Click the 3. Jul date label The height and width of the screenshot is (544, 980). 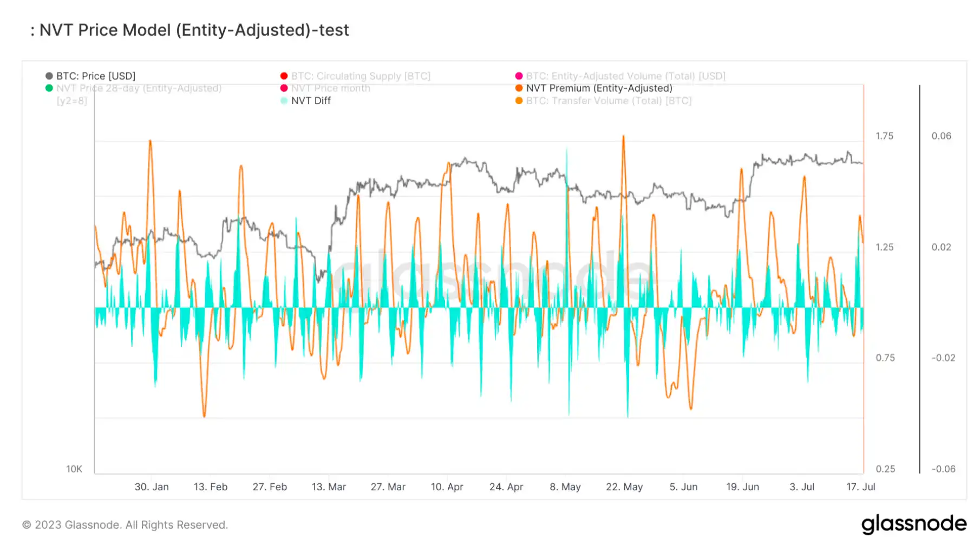(802, 487)
